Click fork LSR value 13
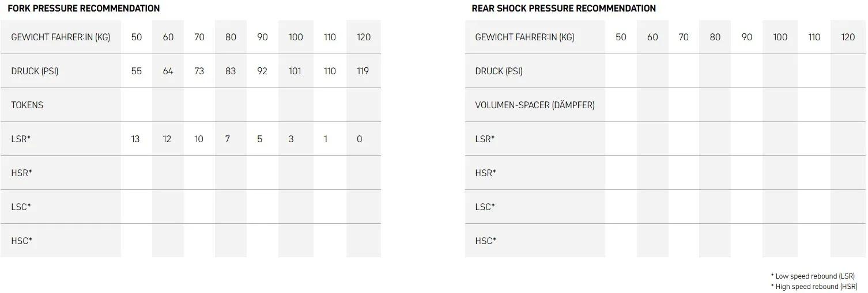This screenshot has width=868, height=293. pos(135,139)
